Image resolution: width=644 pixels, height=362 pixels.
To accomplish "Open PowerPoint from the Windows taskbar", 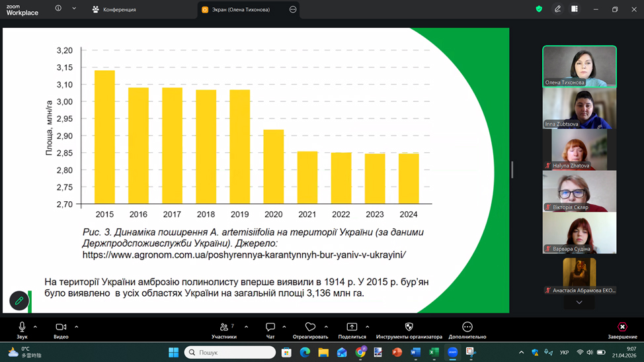I will click(x=397, y=353).
